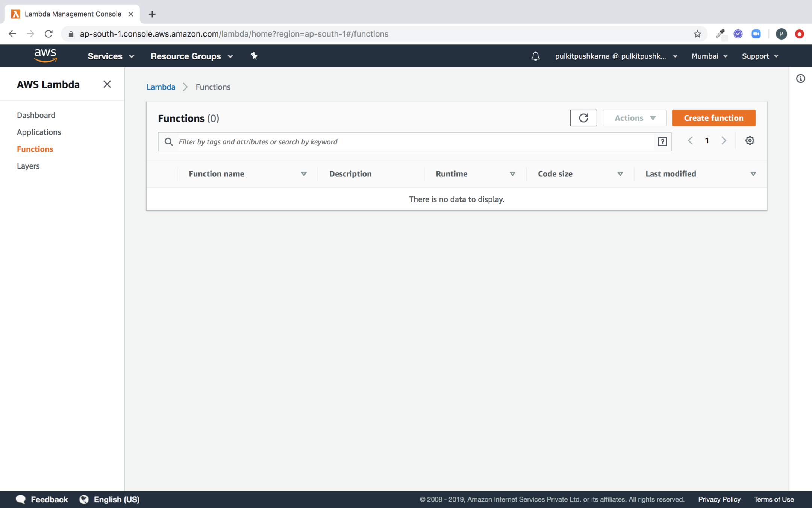Open table preferences gear icon

coord(750,141)
